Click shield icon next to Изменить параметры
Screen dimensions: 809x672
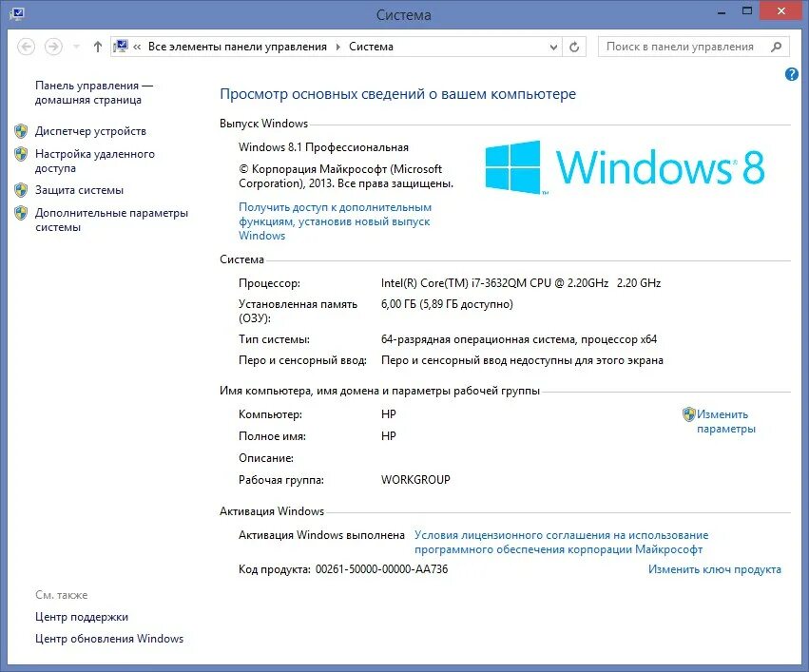[689, 414]
